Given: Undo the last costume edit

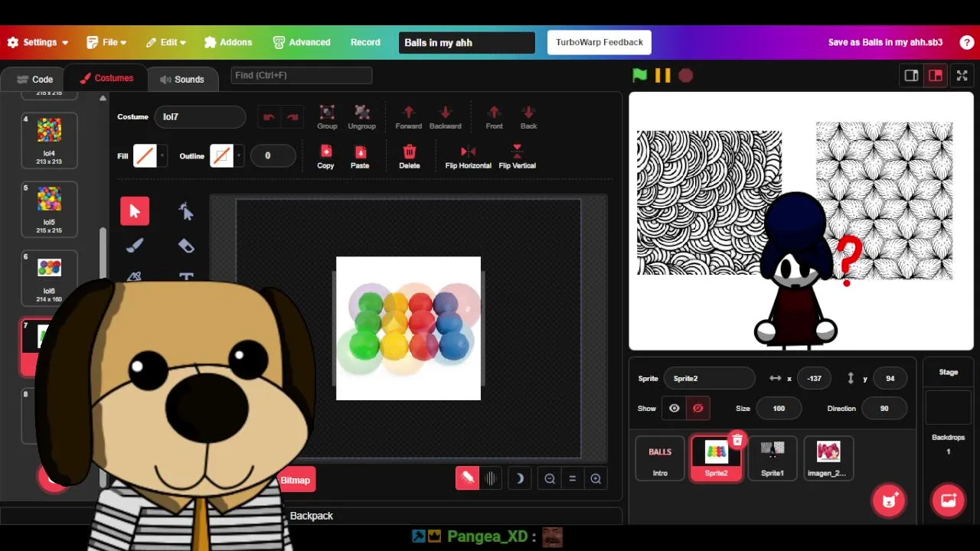Looking at the screenshot, I should click(269, 117).
